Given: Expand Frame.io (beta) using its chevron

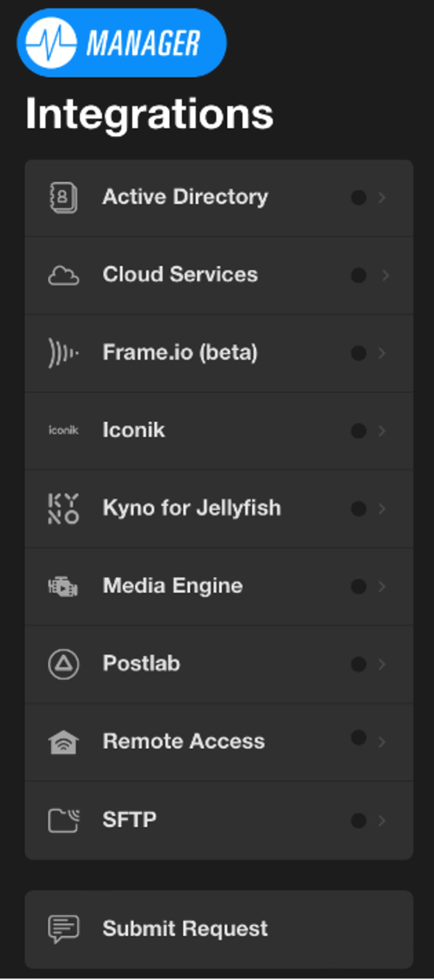Looking at the screenshot, I should [x=382, y=353].
